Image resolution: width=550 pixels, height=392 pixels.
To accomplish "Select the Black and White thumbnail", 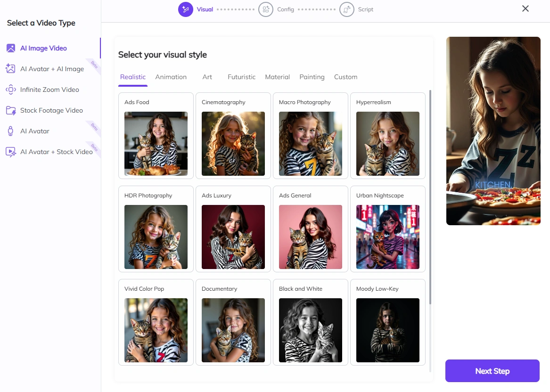I will pos(311,330).
